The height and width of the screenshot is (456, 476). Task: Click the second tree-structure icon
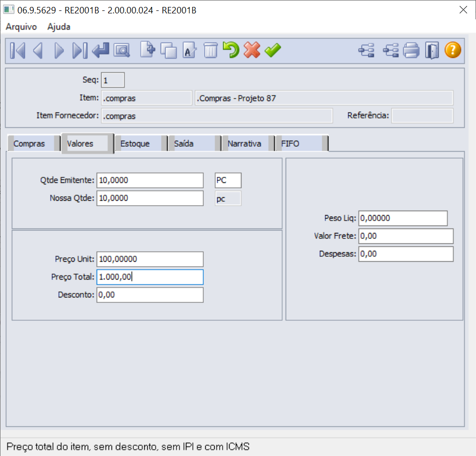pyautogui.click(x=390, y=51)
